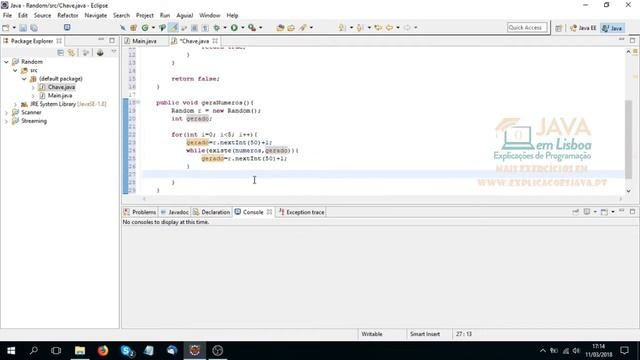Toggle Block Selection Mode toolbar button
The image size is (640, 360).
click(194, 28)
